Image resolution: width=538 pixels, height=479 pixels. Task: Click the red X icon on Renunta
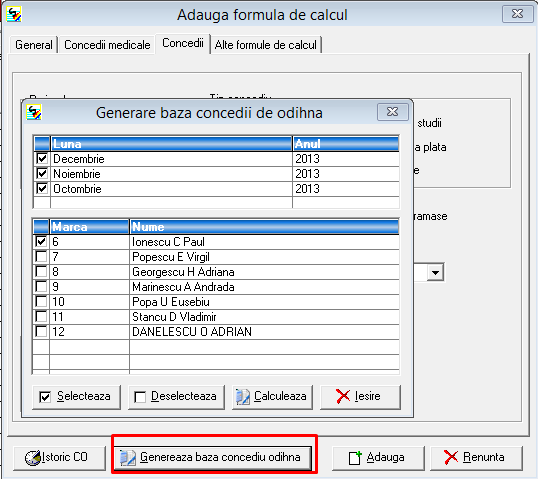tap(451, 457)
